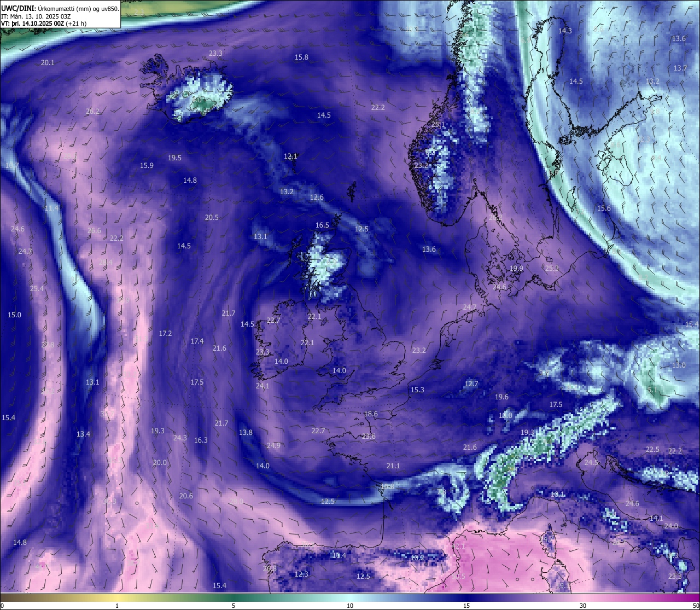Image resolution: width=700 pixels, height=610 pixels.
Task: Click the 17.2 value on the map
Action: click(x=165, y=334)
